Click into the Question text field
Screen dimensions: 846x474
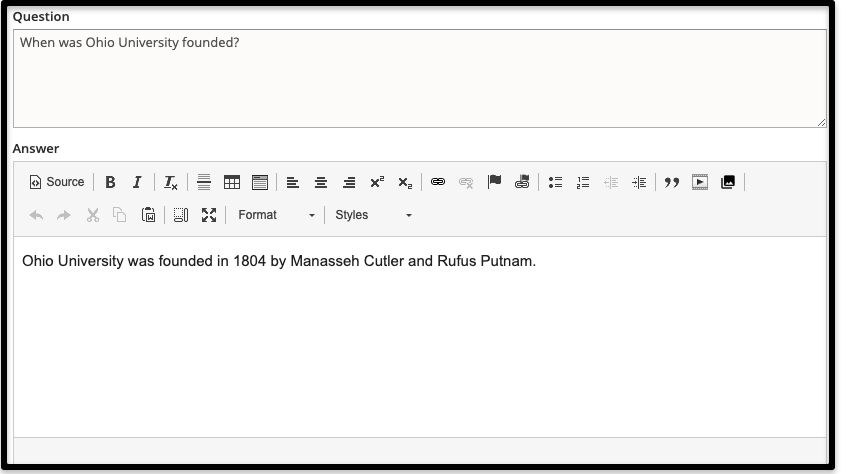click(x=420, y=78)
